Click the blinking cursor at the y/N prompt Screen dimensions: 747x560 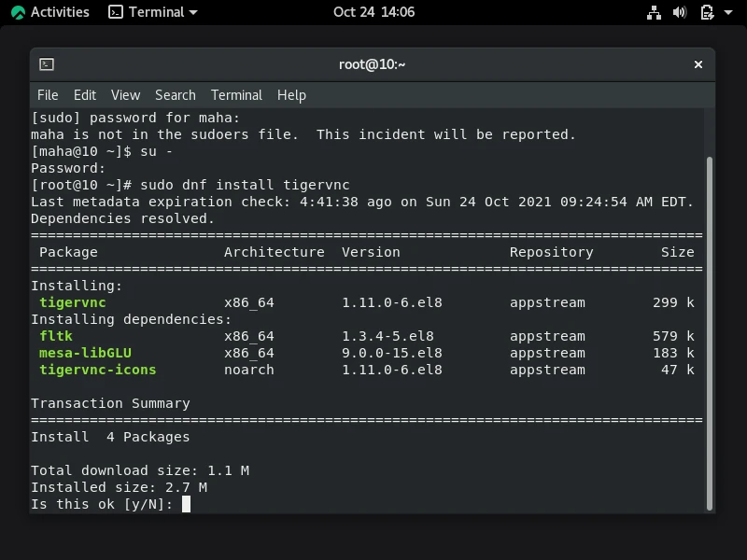click(x=185, y=504)
